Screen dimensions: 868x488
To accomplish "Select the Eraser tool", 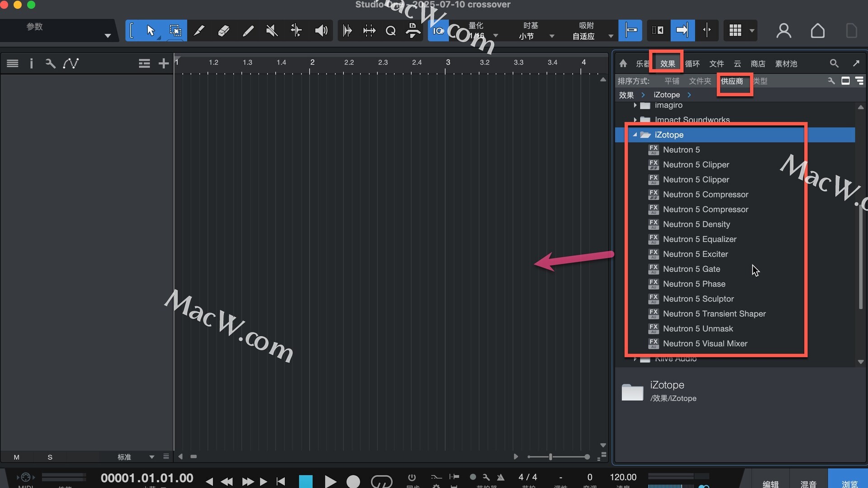I will 223,31.
